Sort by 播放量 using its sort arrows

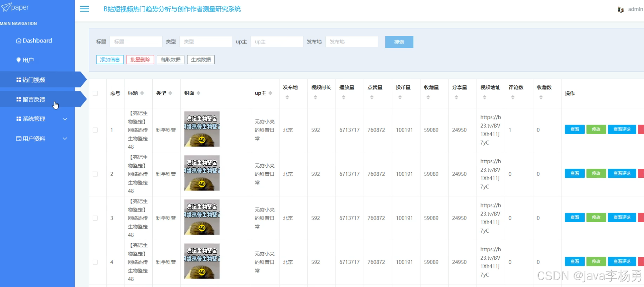344,97
